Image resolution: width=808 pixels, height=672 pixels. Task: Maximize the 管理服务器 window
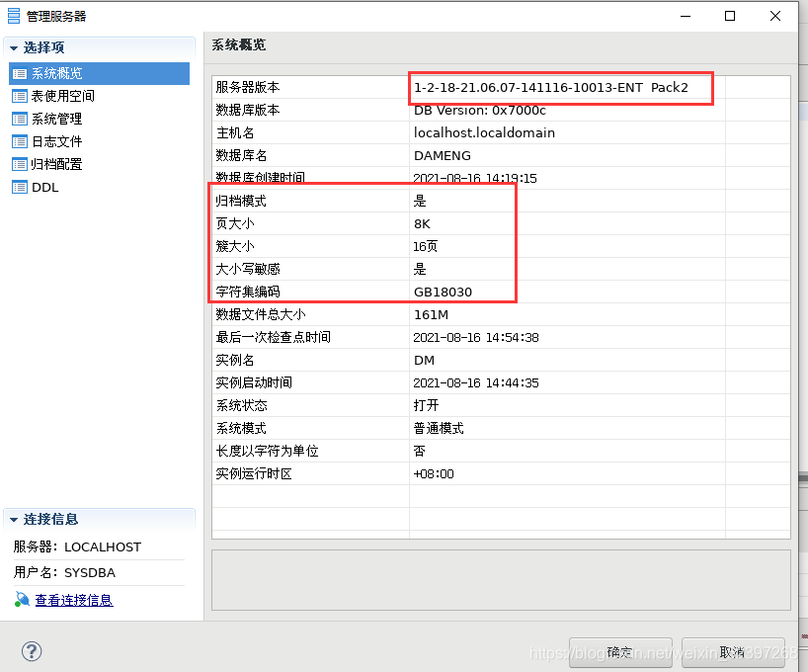point(730,16)
